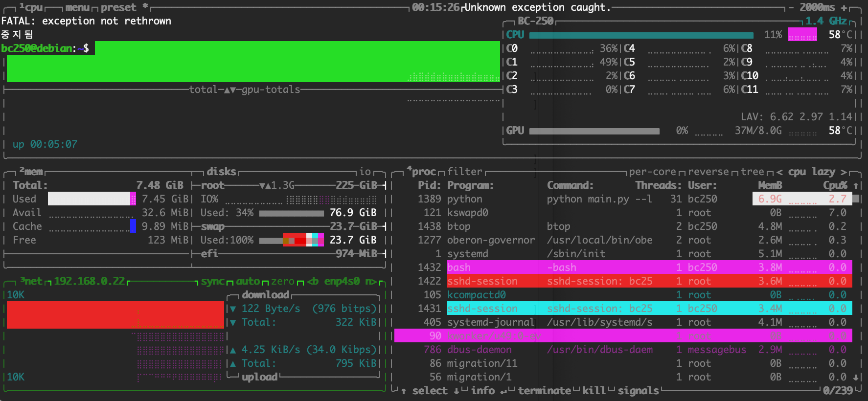Increase update interval with plus button

844,7
